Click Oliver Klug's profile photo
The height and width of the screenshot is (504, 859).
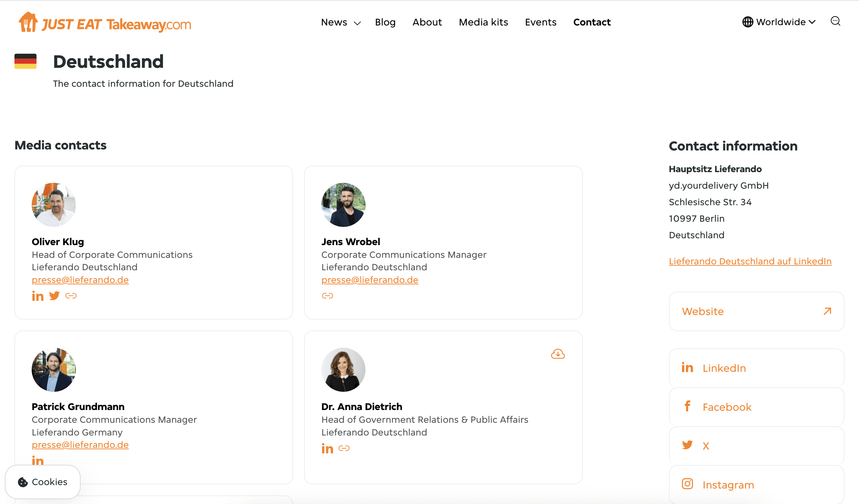pyautogui.click(x=54, y=205)
